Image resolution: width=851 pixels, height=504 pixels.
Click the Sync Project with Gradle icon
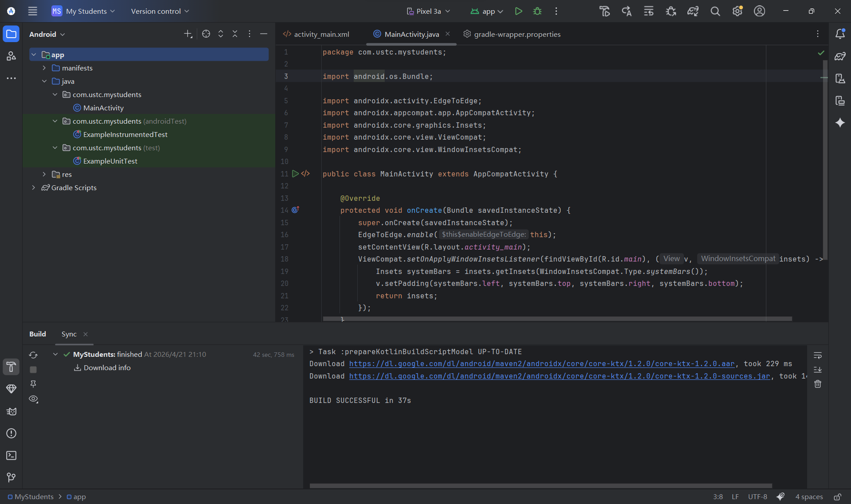[693, 11]
